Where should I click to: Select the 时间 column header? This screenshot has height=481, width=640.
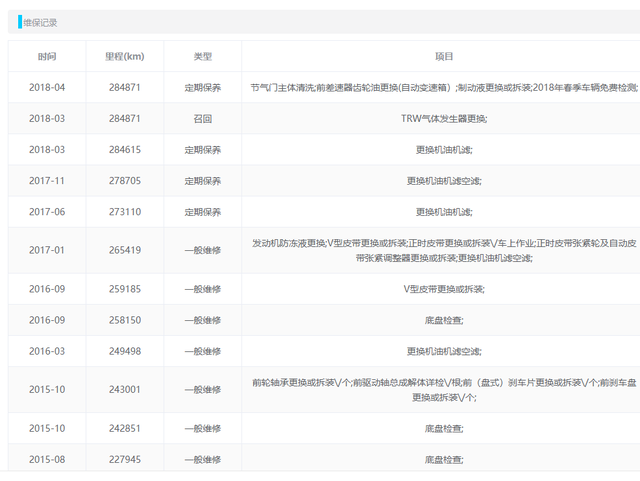(x=47, y=57)
